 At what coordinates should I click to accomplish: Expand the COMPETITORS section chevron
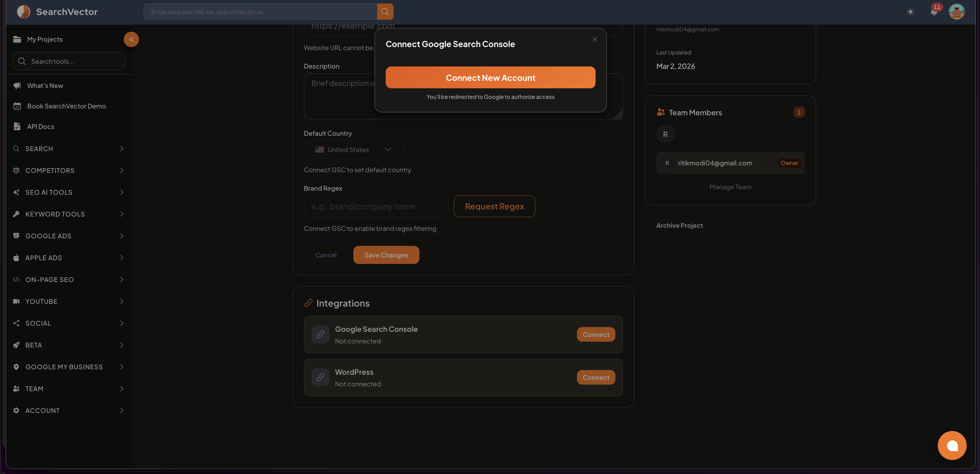[122, 171]
